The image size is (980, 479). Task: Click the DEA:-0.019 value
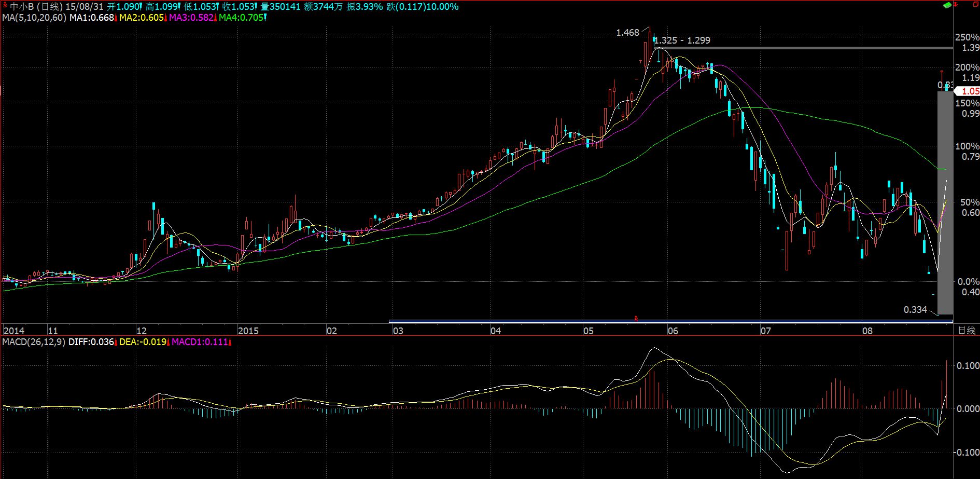(143, 342)
